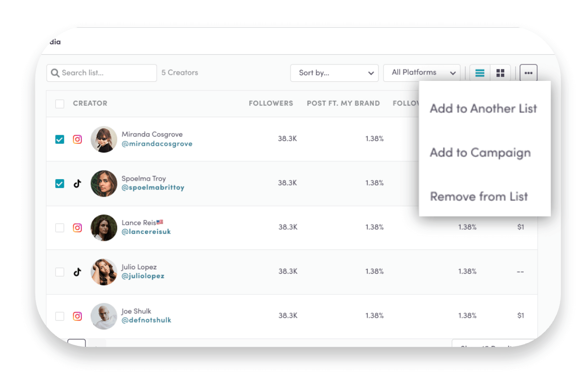Image resolution: width=588 pixels, height=372 pixels.
Task: Expand the All Platforms dropdown
Action: click(422, 73)
